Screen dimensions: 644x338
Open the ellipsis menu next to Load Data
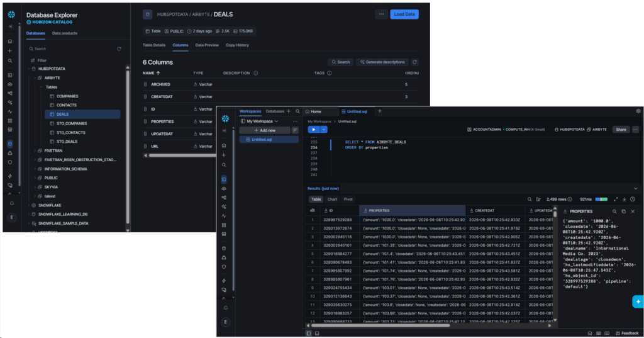pos(382,14)
